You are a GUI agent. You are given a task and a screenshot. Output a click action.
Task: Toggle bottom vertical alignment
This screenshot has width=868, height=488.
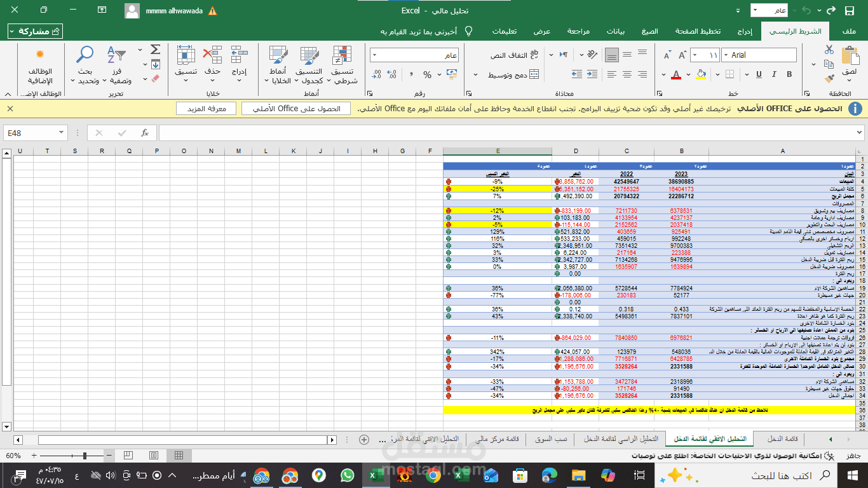point(612,55)
